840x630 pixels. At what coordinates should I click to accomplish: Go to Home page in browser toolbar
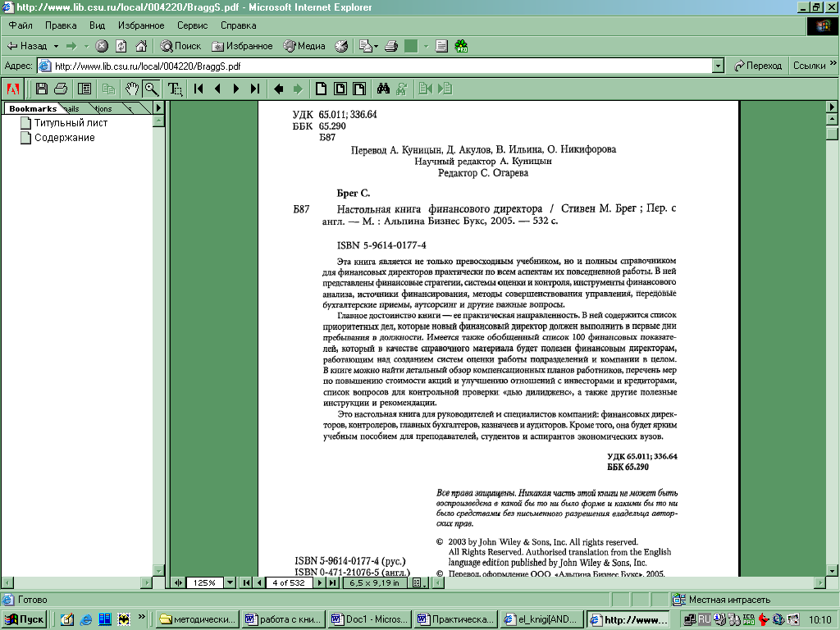(141, 46)
